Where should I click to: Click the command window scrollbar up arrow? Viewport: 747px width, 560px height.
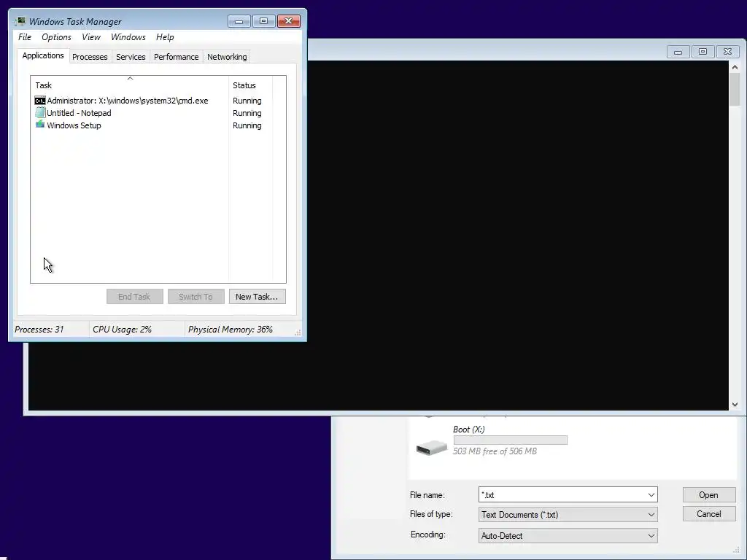tap(735, 67)
